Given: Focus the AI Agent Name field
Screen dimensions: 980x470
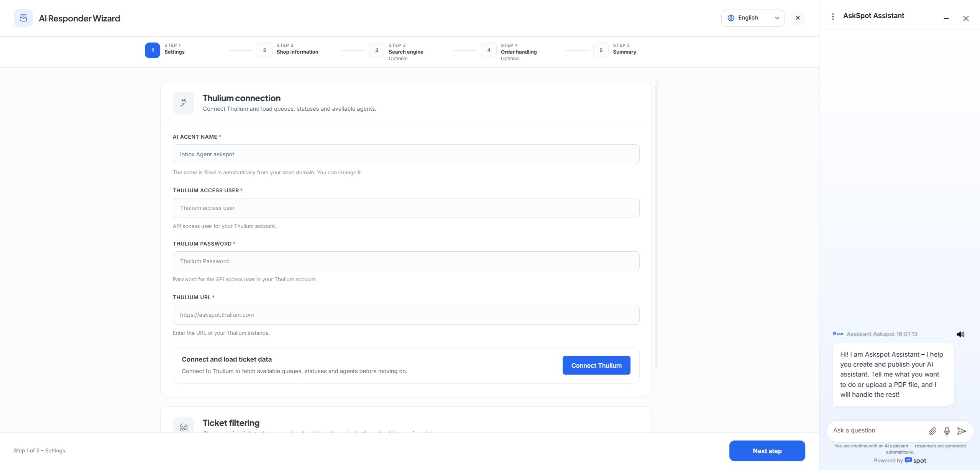Looking at the screenshot, I should pos(406,154).
